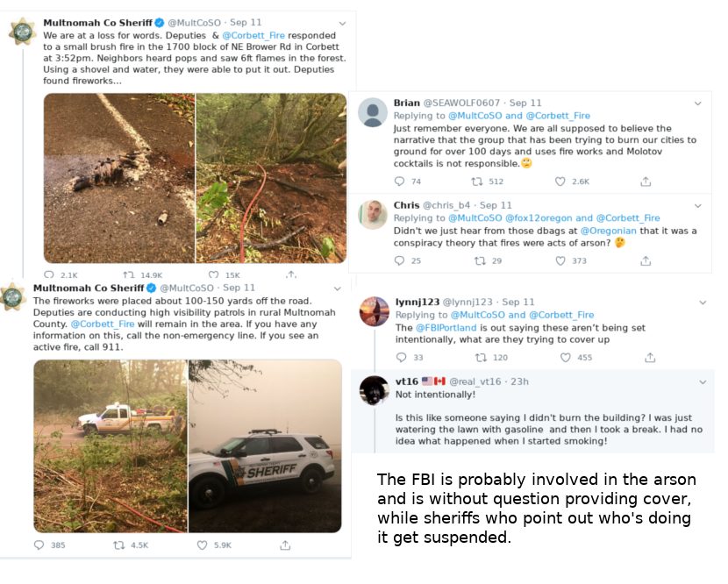Viewport: 728px width, 584px height.
Task: View the burnt fireworks debris photo
Action: [x=119, y=178]
